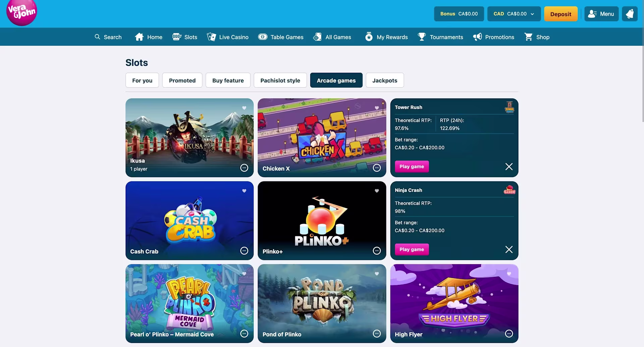This screenshot has height=347, width=644.
Task: Click the Table Games chip icon
Action: pos(263,37)
